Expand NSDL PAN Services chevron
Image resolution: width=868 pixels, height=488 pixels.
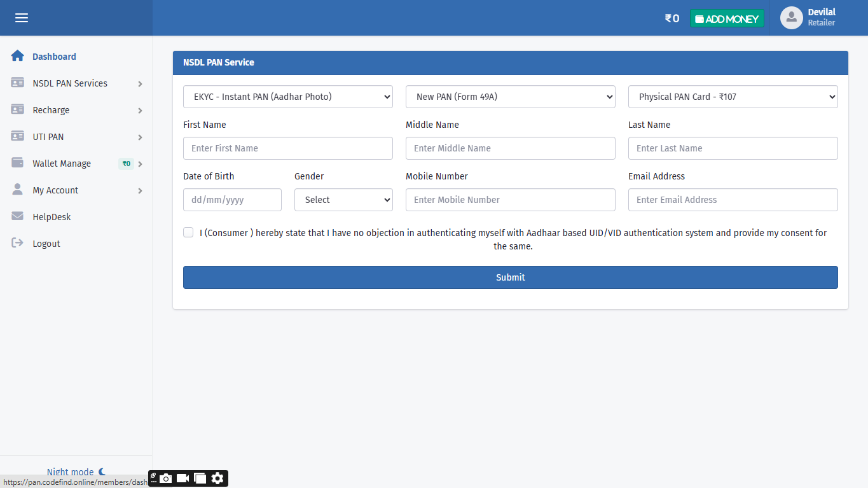click(140, 84)
